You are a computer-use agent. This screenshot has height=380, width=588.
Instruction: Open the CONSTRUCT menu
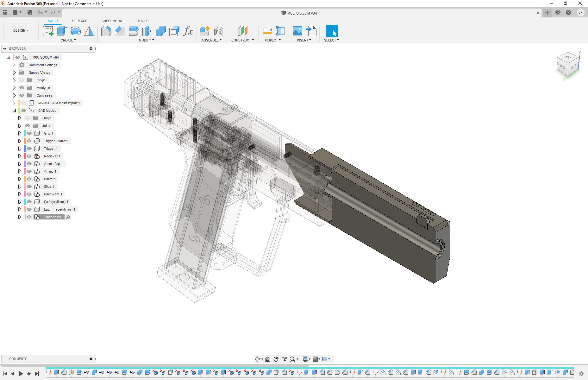pyautogui.click(x=242, y=40)
